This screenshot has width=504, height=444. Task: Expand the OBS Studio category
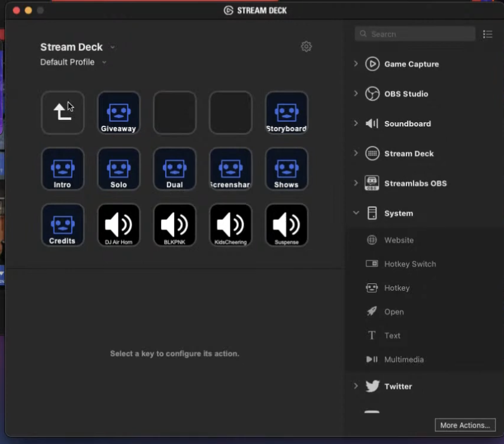tap(356, 93)
